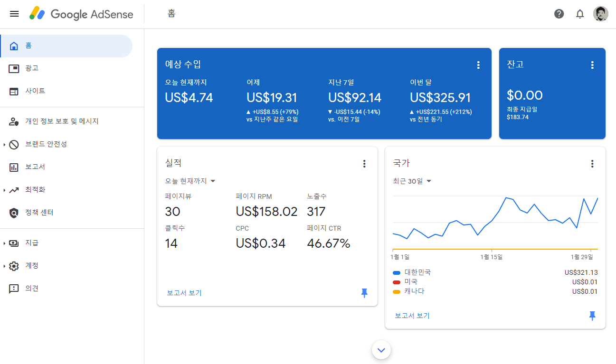The width and height of the screenshot is (616, 364).
Task: Click 보고서 보기 link in 국가 card
Action: tap(412, 316)
